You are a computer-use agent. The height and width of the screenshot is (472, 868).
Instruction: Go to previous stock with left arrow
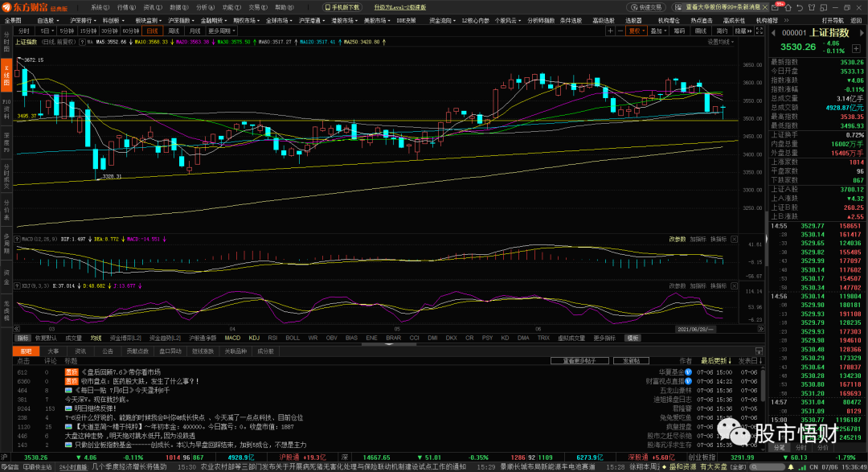[x=773, y=33]
